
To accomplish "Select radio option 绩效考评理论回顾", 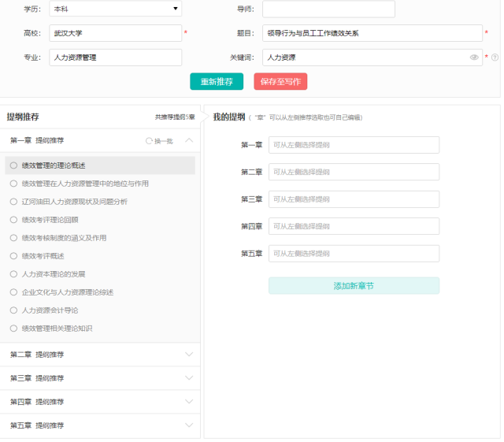I will pyautogui.click(x=13, y=220).
